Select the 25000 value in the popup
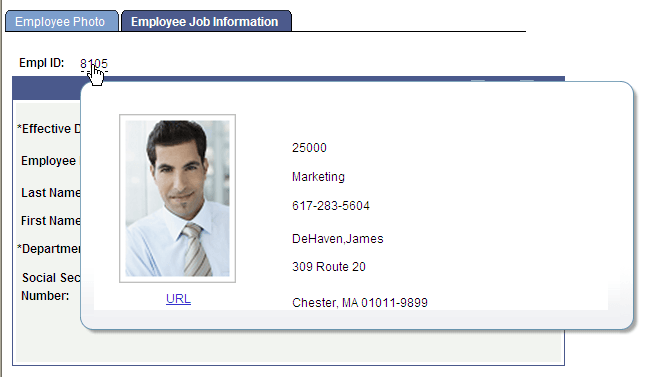Screen dimensions: 647x377 tap(309, 148)
